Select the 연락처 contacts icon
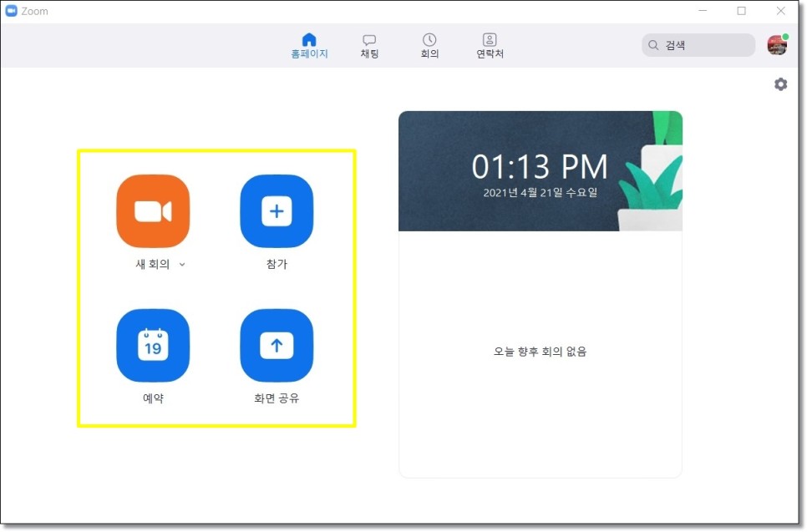 click(489, 38)
